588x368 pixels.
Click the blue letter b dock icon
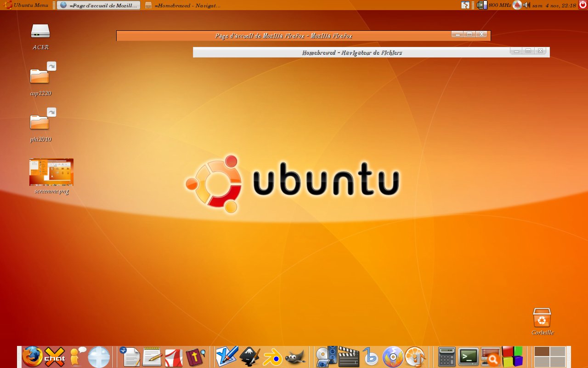coord(370,357)
